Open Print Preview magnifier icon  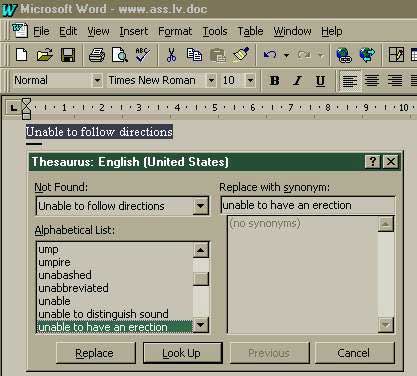point(120,55)
